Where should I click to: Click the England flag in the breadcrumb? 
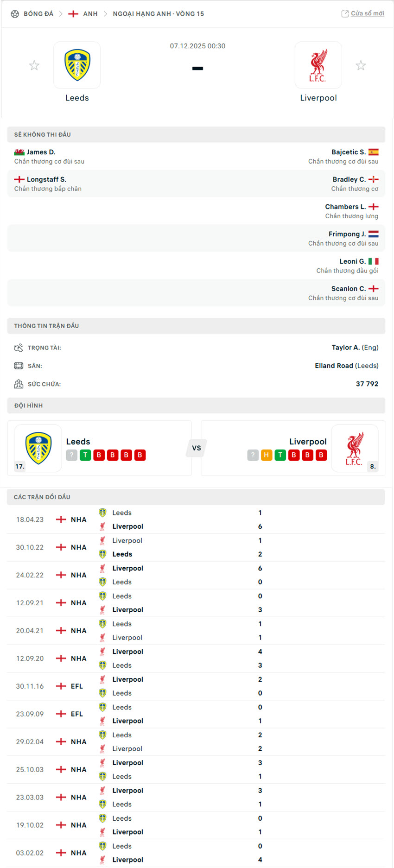pos(73,13)
